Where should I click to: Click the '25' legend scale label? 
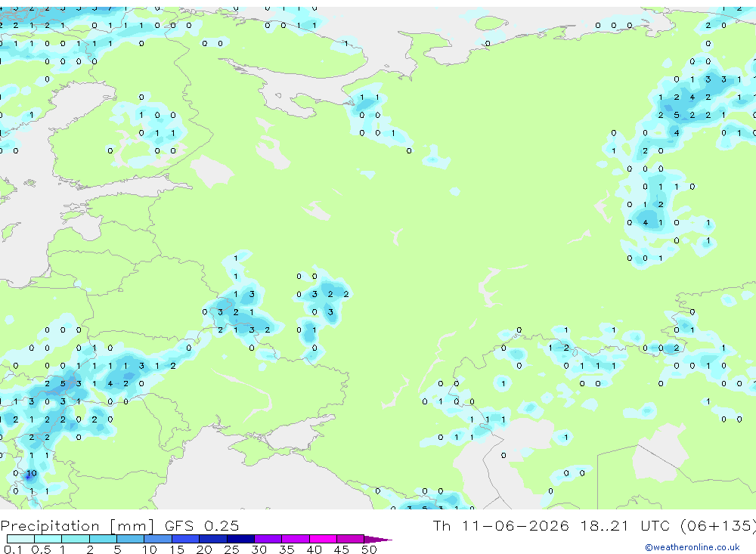(232, 549)
